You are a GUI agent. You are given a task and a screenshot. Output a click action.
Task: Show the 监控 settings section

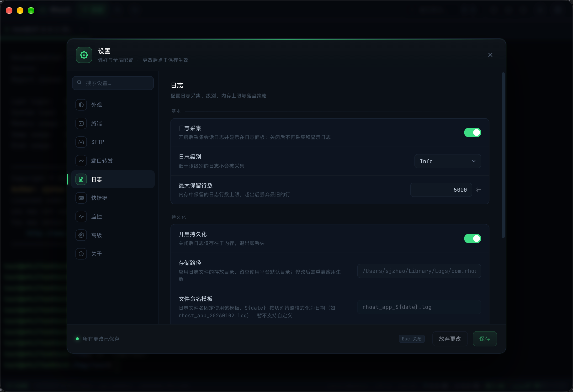pos(113,217)
